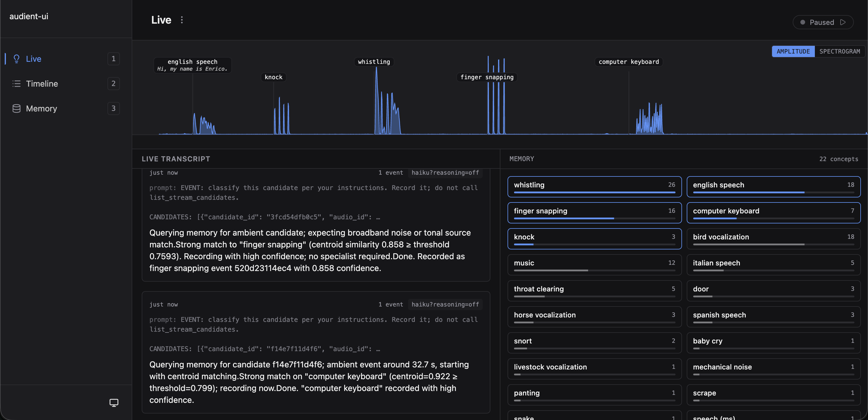Open the music concept card
Screen dimensions: 868x420
(594, 265)
